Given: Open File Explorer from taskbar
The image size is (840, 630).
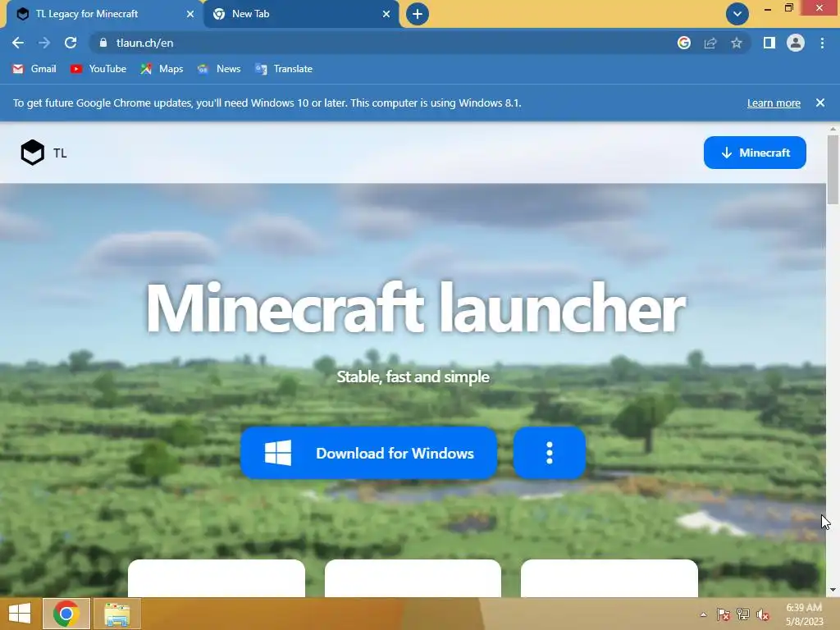Looking at the screenshot, I should 117,614.
